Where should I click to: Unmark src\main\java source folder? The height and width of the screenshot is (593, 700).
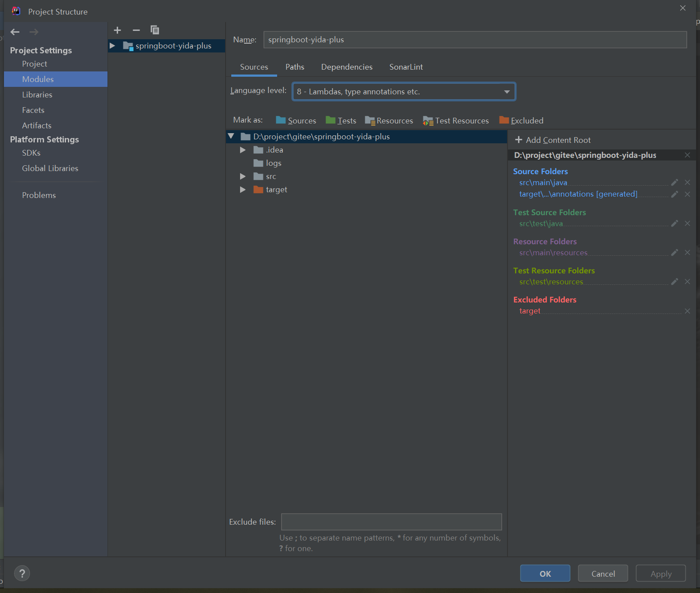click(687, 183)
